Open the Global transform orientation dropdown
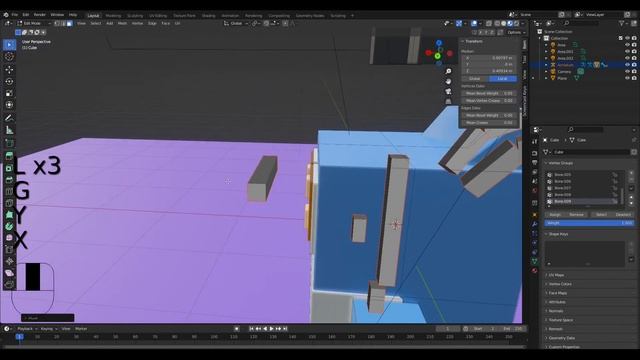 pos(236,23)
